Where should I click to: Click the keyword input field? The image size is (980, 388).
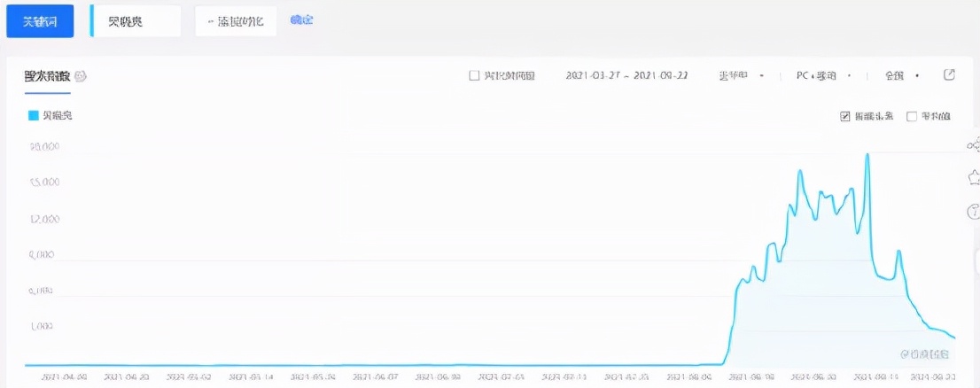click(x=137, y=21)
